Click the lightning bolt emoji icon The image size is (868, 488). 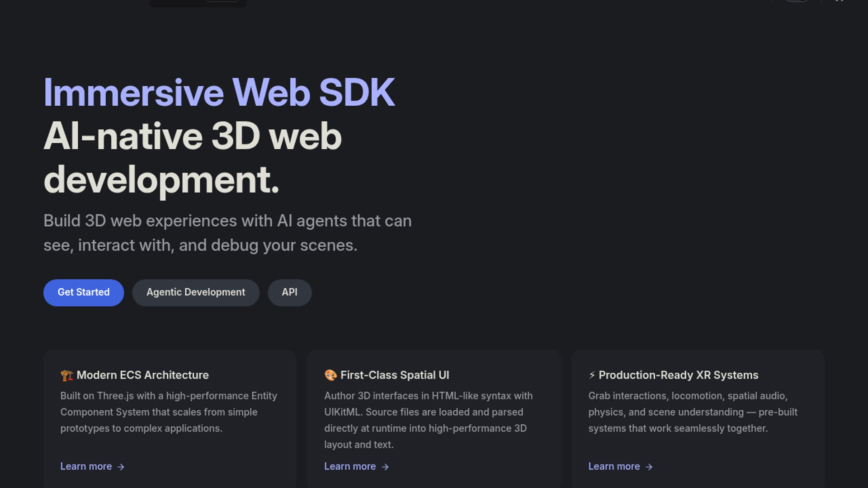click(592, 375)
